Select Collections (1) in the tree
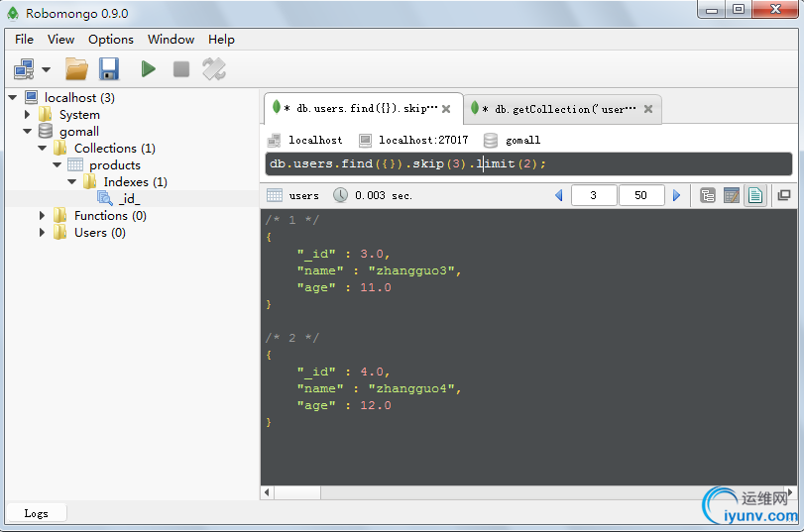The width and height of the screenshot is (804, 532). point(115,149)
